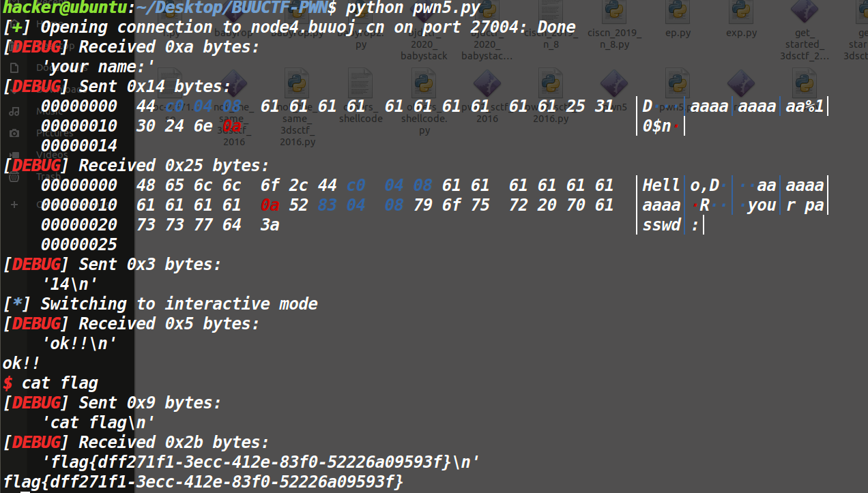
Task: Click the '00000014' hexdump offset
Action: [x=78, y=146]
